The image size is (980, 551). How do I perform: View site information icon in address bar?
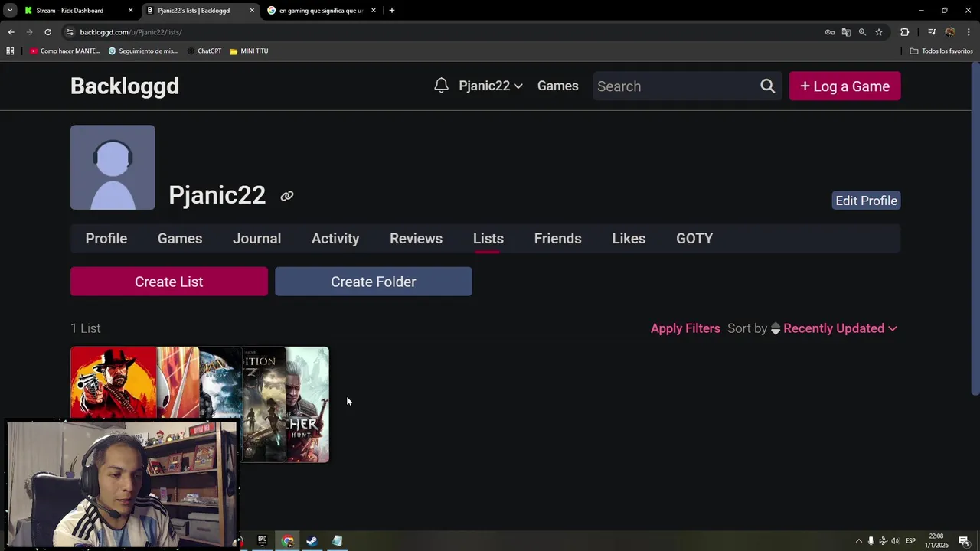point(70,32)
